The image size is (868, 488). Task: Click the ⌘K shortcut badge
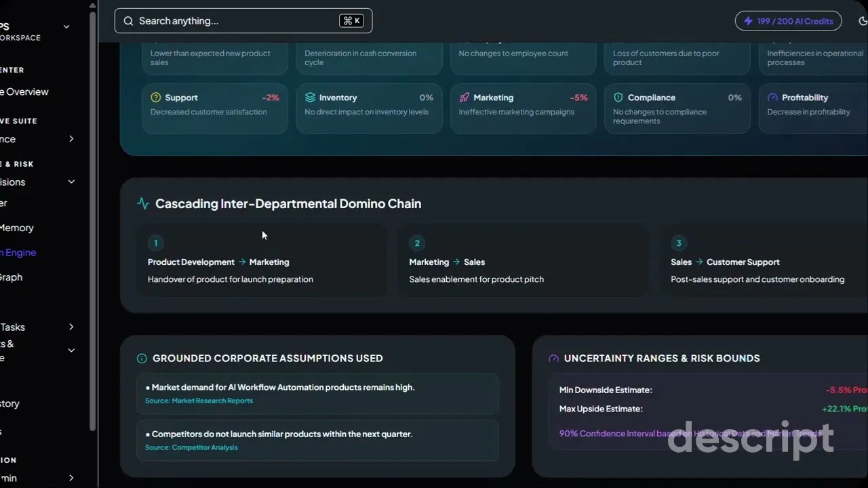click(352, 21)
